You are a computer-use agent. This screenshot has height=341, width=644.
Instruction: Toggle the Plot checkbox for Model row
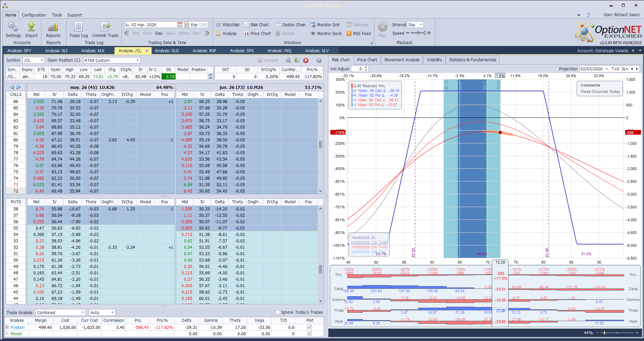click(x=310, y=334)
